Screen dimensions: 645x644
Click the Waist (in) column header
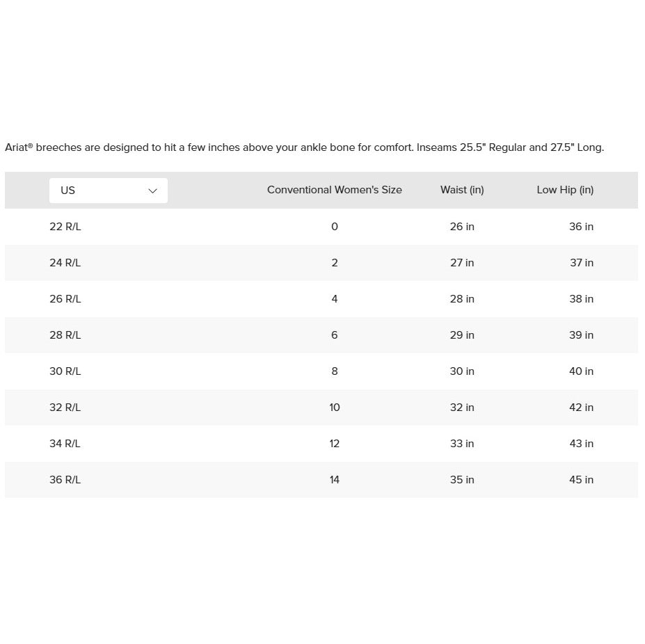pos(462,190)
